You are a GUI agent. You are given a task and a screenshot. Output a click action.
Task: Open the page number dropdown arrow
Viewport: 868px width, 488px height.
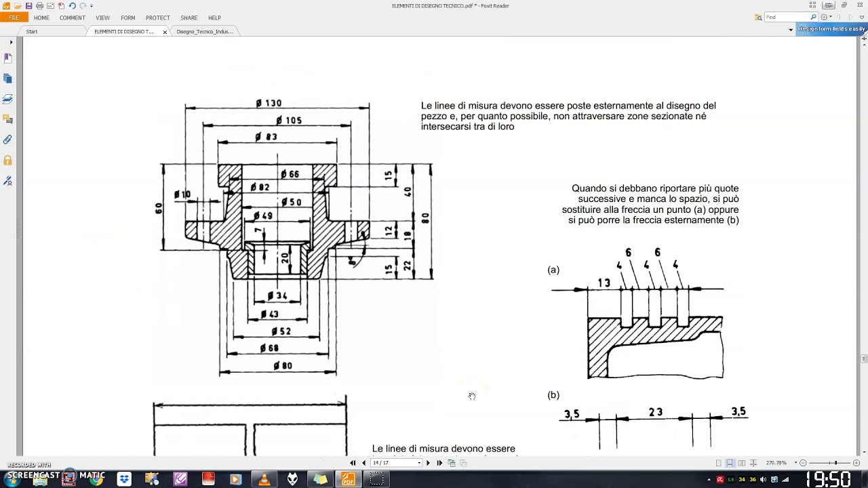(x=419, y=463)
